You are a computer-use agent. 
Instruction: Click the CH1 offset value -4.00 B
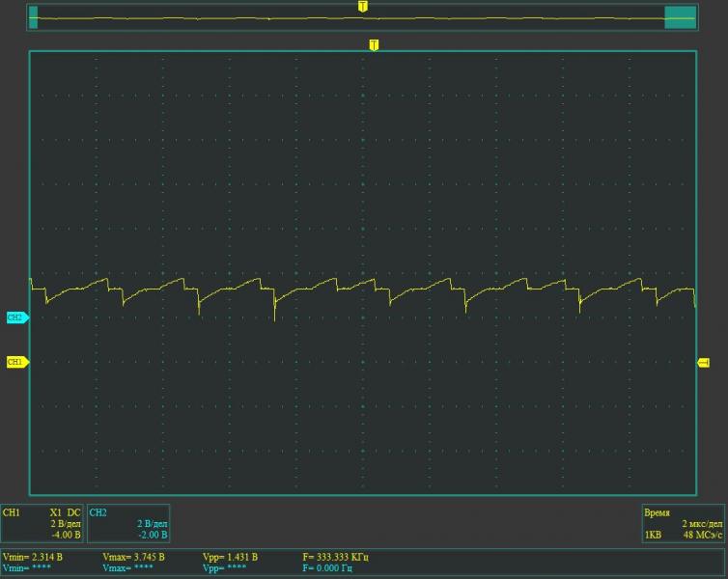tap(65, 534)
